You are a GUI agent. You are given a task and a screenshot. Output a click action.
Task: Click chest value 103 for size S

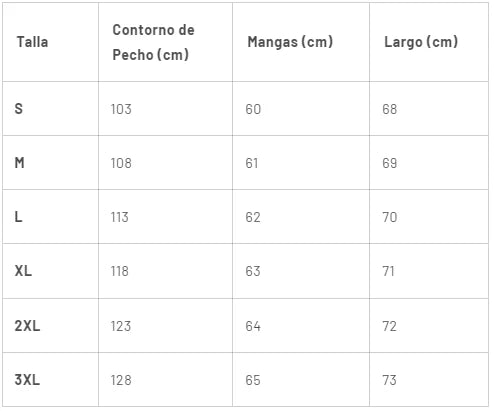pyautogui.click(x=121, y=109)
